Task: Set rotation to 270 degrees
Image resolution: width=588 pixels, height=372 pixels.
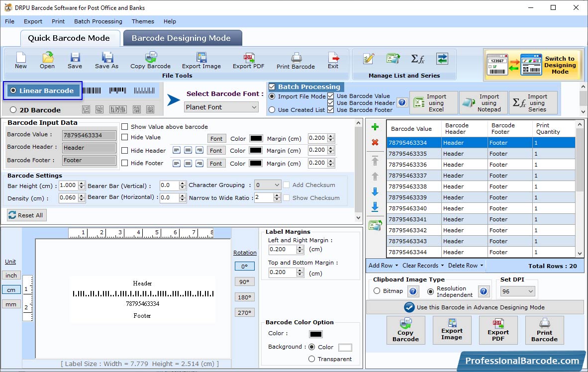Action: tap(244, 313)
